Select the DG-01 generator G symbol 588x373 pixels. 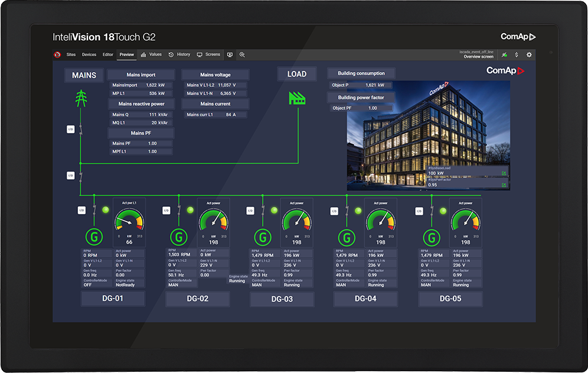coord(93,236)
